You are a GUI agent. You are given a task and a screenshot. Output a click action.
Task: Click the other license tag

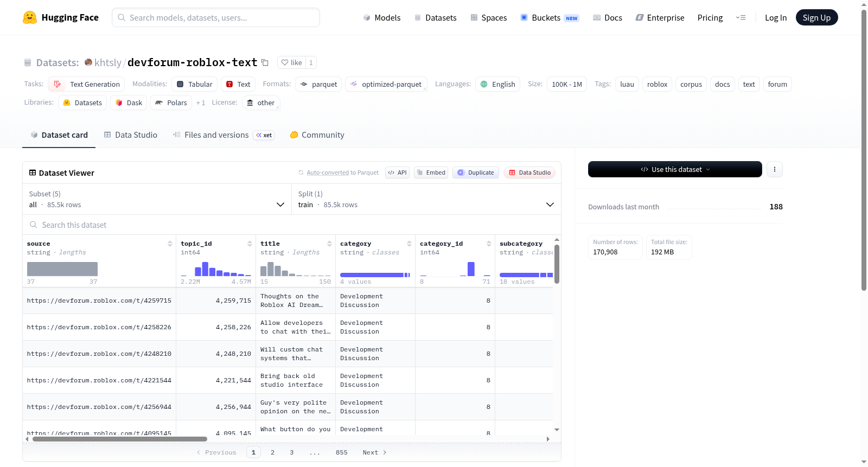(261, 103)
